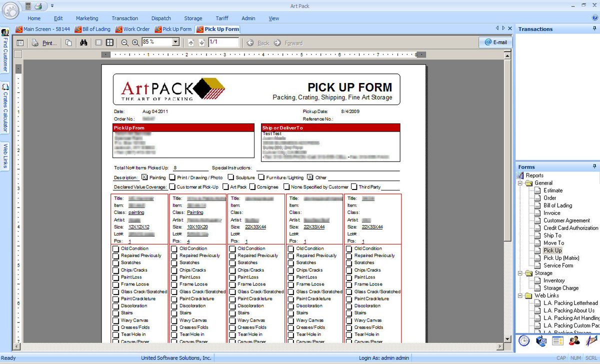Viewport: 600px width, 364px height.
Task: Click the computer mail icon in bottom bar
Action: pos(541,341)
